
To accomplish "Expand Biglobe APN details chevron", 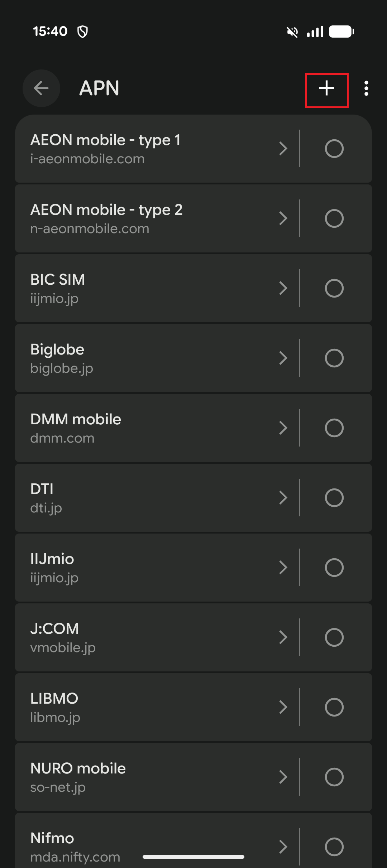I will point(283,358).
